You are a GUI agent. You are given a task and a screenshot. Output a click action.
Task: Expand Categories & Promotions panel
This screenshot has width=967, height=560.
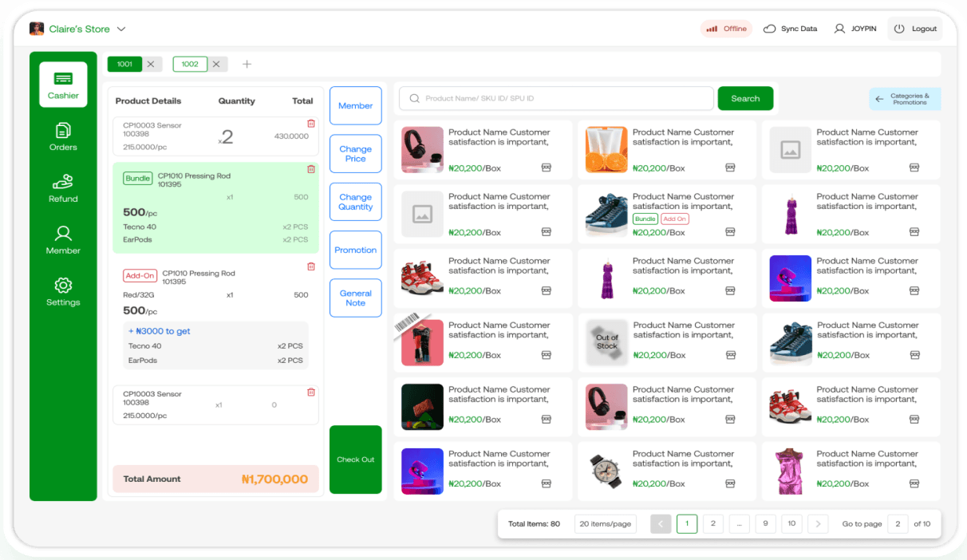905,99
